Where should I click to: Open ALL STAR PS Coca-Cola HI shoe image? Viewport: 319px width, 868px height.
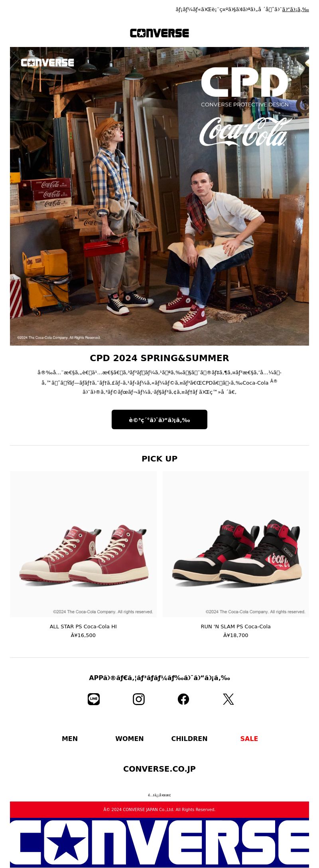(83, 544)
